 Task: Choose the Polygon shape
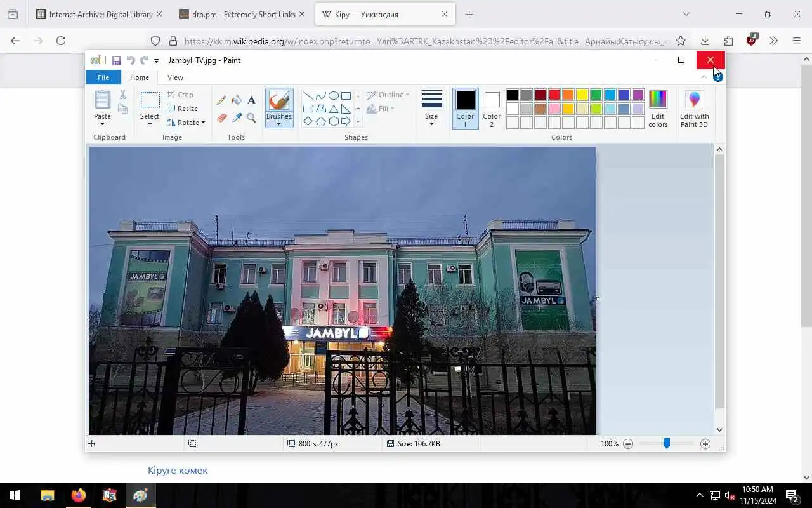coord(320,109)
